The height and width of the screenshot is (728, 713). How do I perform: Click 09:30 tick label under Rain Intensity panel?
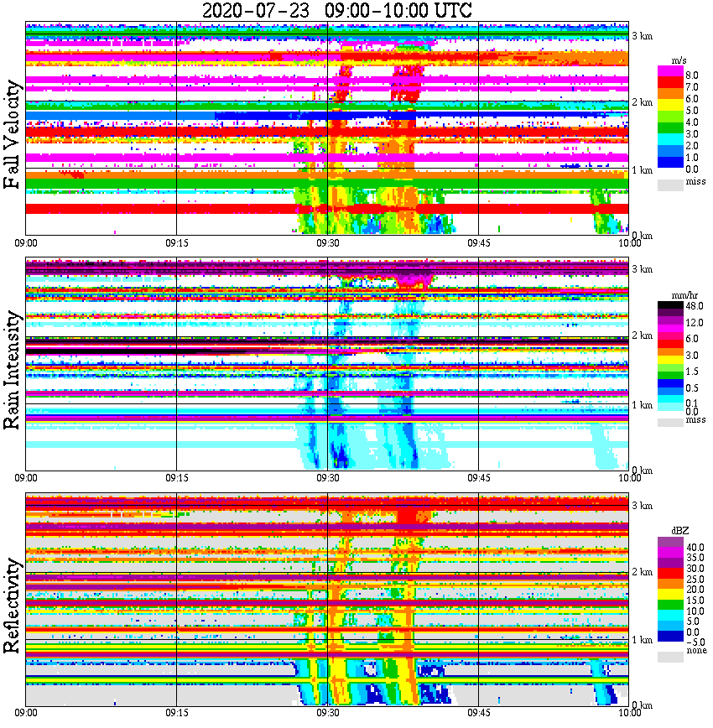coord(328,478)
